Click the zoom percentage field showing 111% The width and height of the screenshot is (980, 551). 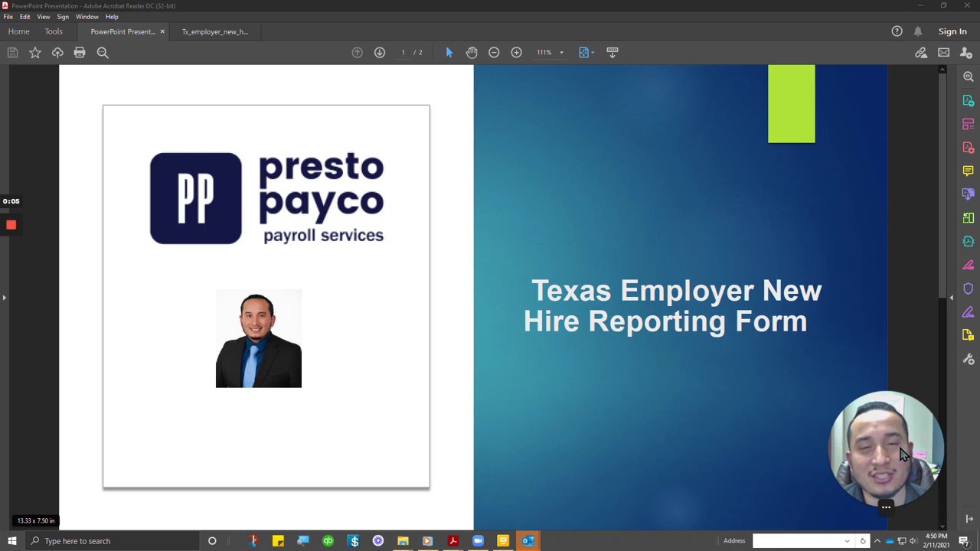[x=544, y=52]
